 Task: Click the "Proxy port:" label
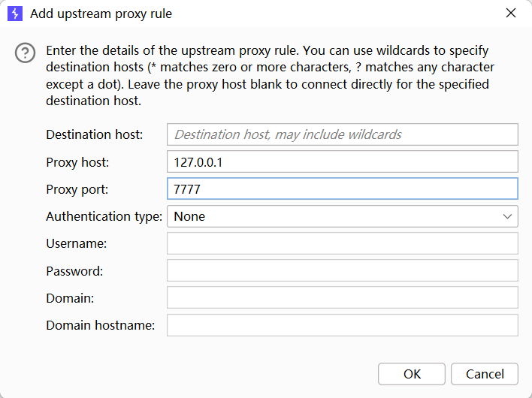coord(77,189)
